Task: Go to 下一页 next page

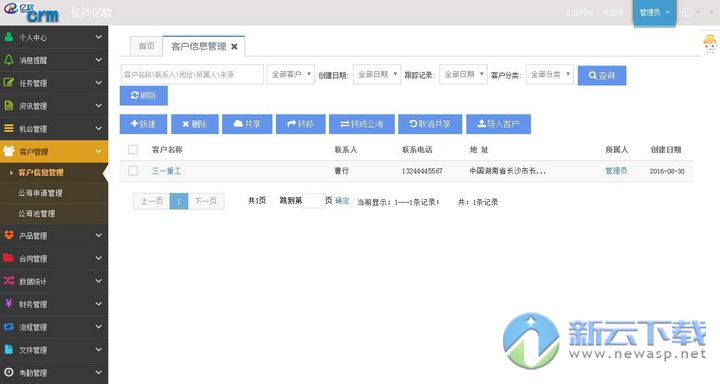Action: click(206, 201)
